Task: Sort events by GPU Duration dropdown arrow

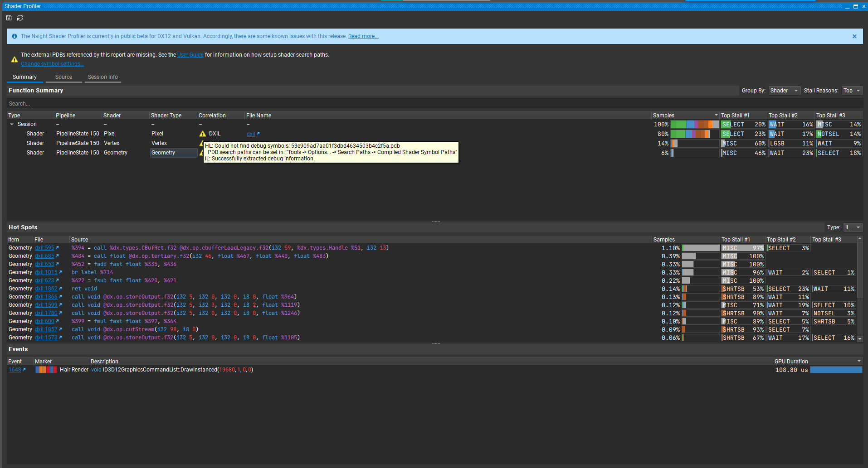Action: pos(859,361)
